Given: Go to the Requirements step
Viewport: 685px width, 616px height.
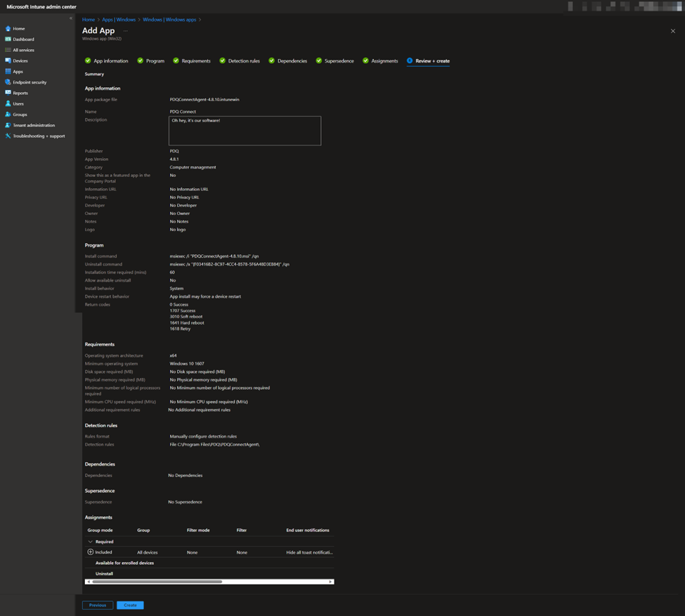Looking at the screenshot, I should click(x=192, y=60).
